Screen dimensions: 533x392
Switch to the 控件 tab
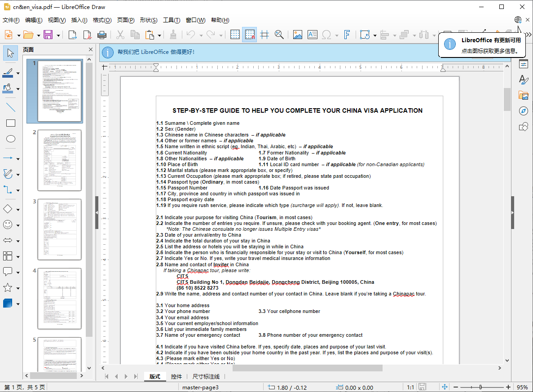point(176,377)
